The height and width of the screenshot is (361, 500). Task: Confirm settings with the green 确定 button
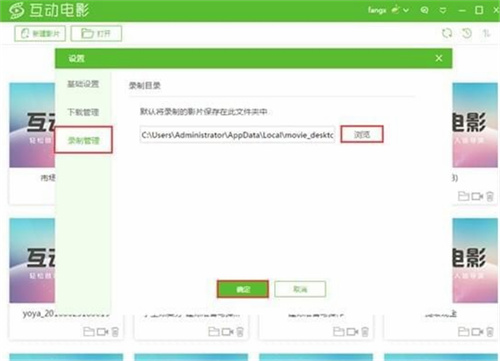[x=243, y=289]
